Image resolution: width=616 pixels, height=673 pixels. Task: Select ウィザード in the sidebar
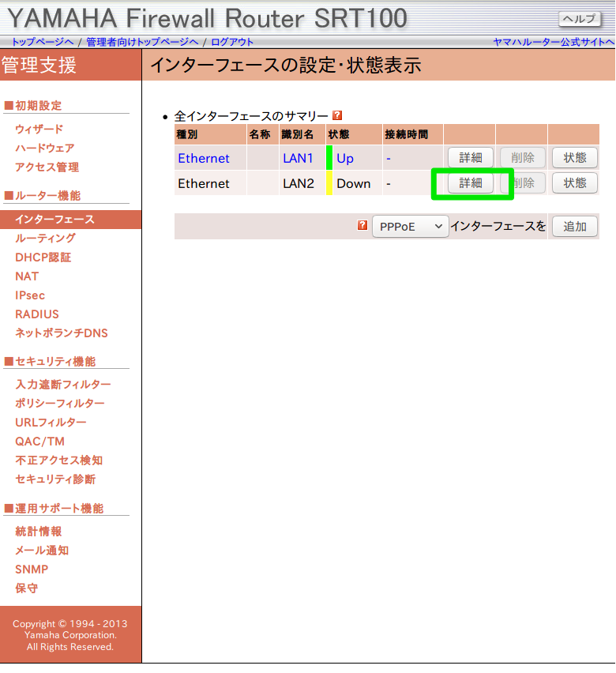click(x=39, y=130)
